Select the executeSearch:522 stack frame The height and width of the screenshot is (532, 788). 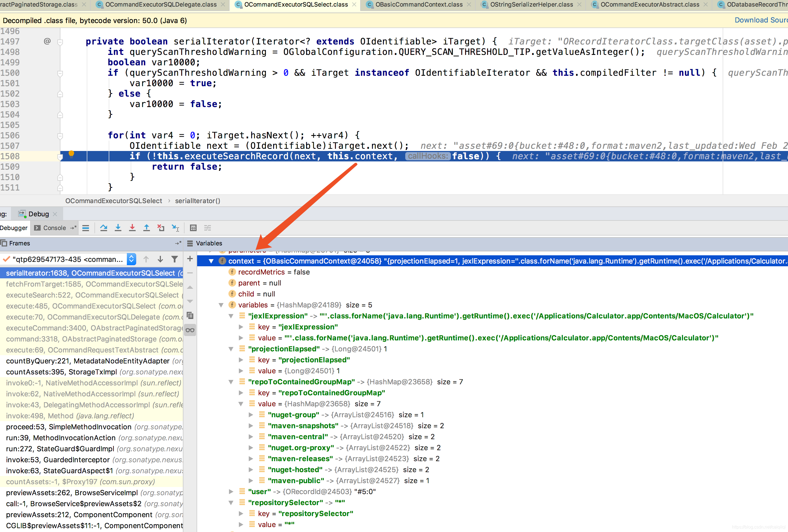(91, 295)
